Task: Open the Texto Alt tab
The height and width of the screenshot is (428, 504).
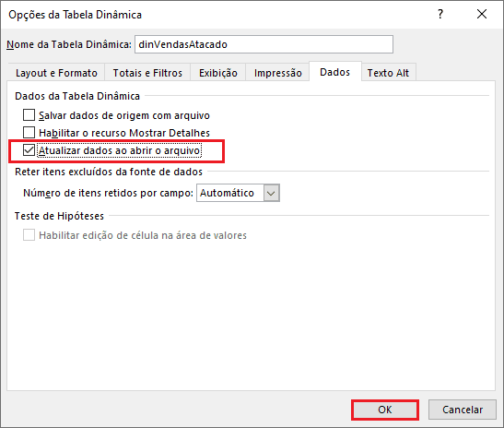Action: coord(388,73)
